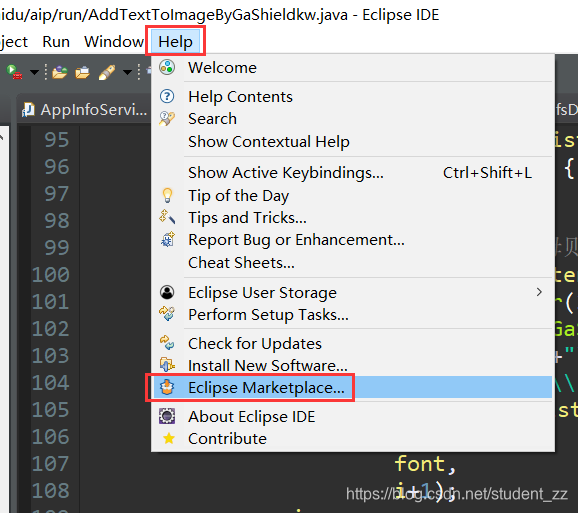The height and width of the screenshot is (513, 578).
Task: Open Tips and Tricks
Action: coord(352,218)
